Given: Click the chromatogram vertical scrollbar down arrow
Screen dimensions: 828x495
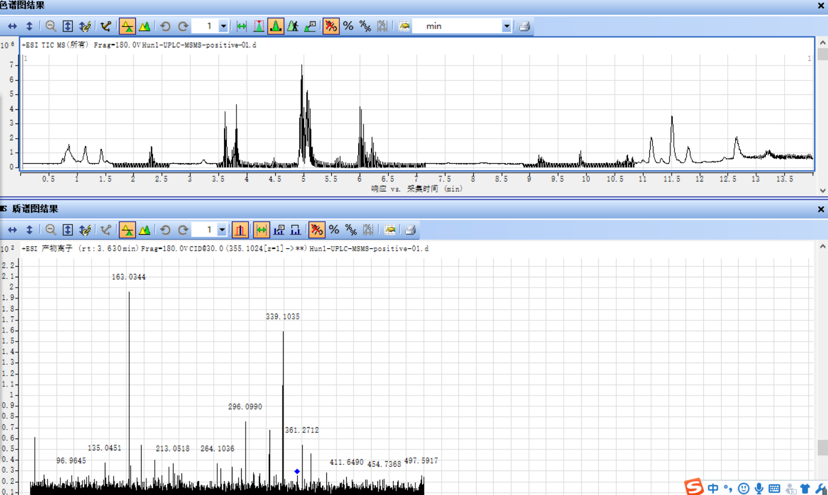Looking at the screenshot, I should (822, 189).
